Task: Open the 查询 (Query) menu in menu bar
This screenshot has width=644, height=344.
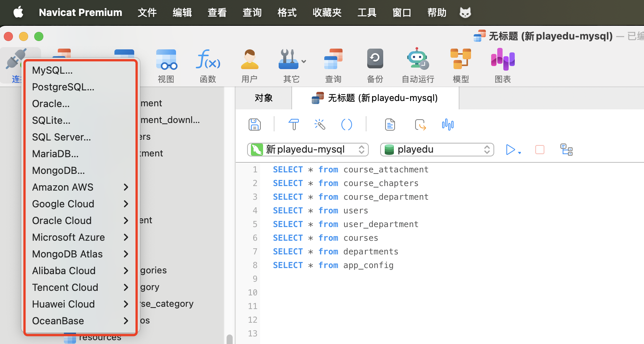Action: tap(252, 13)
